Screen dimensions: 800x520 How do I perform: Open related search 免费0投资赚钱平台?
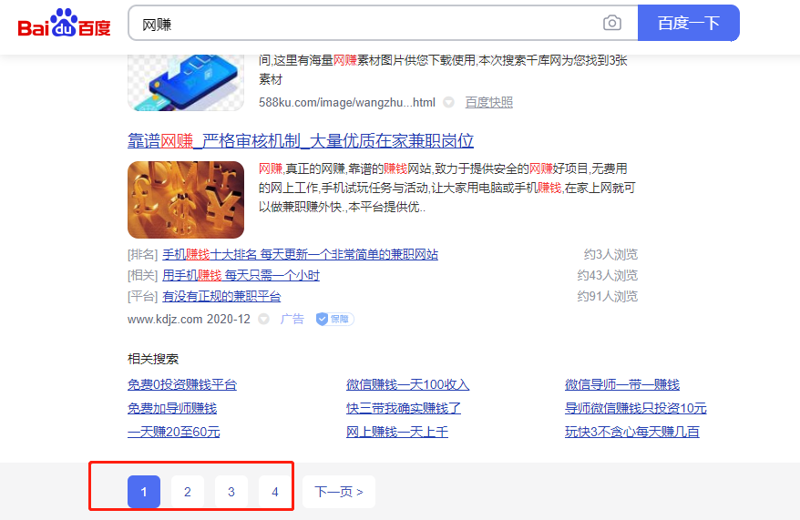point(182,385)
